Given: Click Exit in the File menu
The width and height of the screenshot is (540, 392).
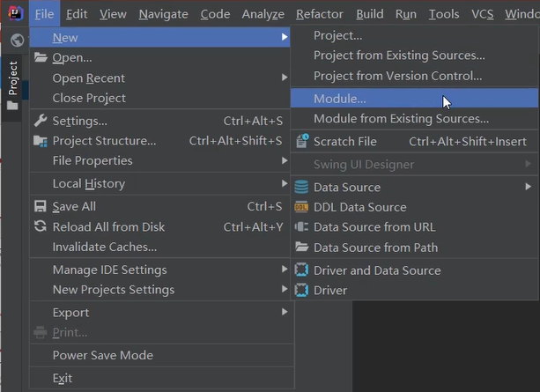Looking at the screenshot, I should [63, 378].
